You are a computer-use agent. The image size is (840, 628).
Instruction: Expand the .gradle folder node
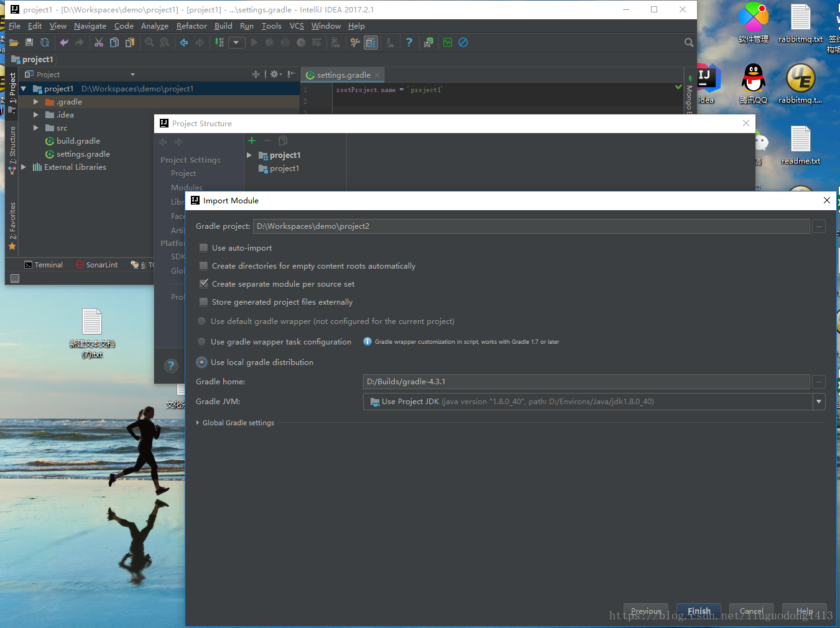click(x=35, y=102)
